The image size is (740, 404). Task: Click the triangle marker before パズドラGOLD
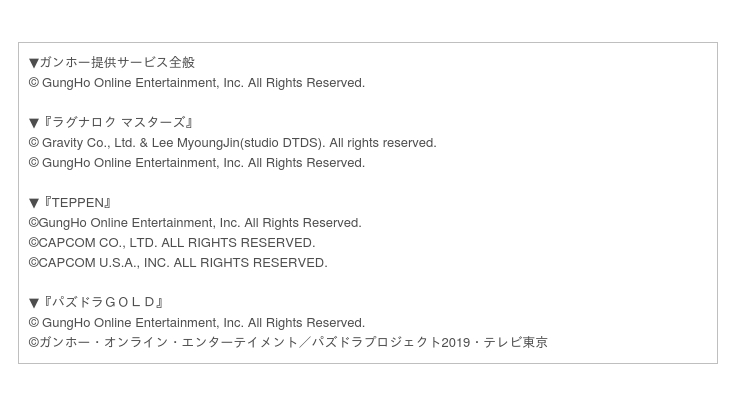(34, 303)
